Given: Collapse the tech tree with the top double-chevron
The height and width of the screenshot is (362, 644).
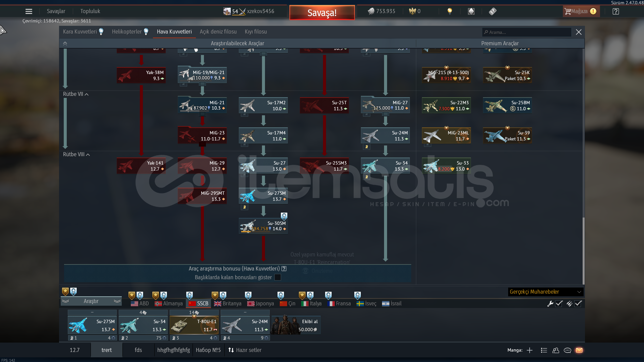Looking at the screenshot, I should [65, 44].
